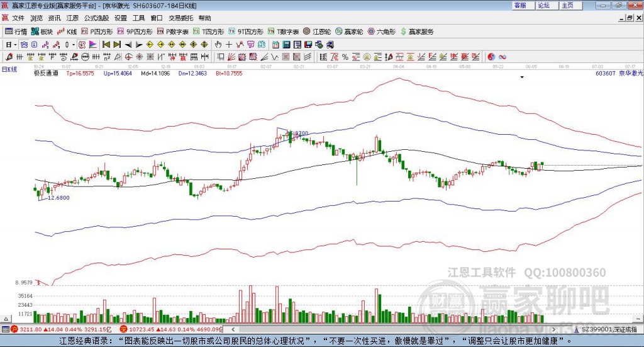Open 赢家服务 with dollar icon

[417, 31]
